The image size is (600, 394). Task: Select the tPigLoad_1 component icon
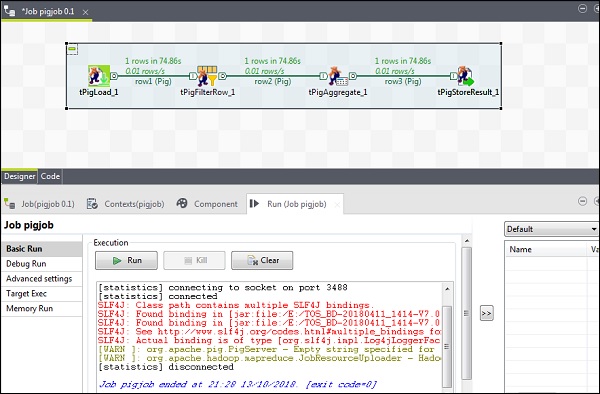(x=99, y=75)
